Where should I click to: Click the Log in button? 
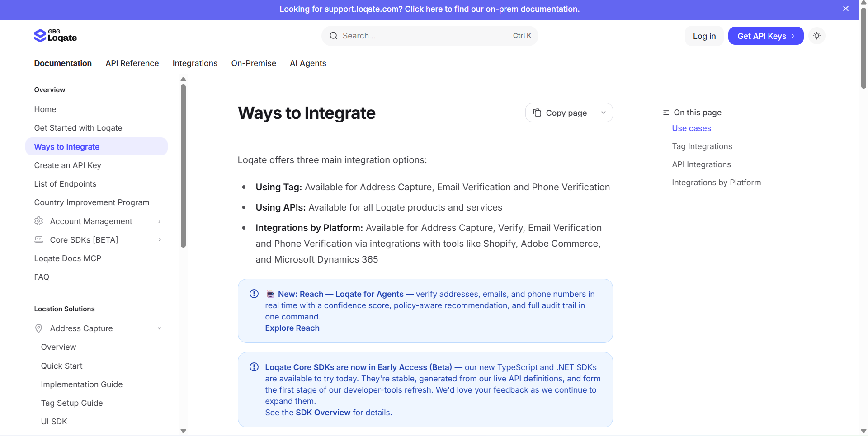point(704,36)
